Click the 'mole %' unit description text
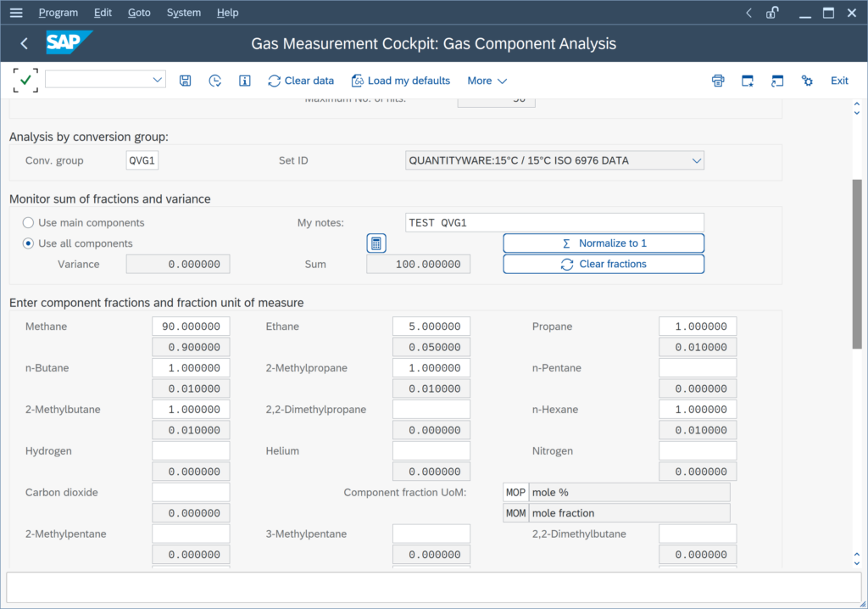The height and width of the screenshot is (609, 868). pyautogui.click(x=550, y=493)
